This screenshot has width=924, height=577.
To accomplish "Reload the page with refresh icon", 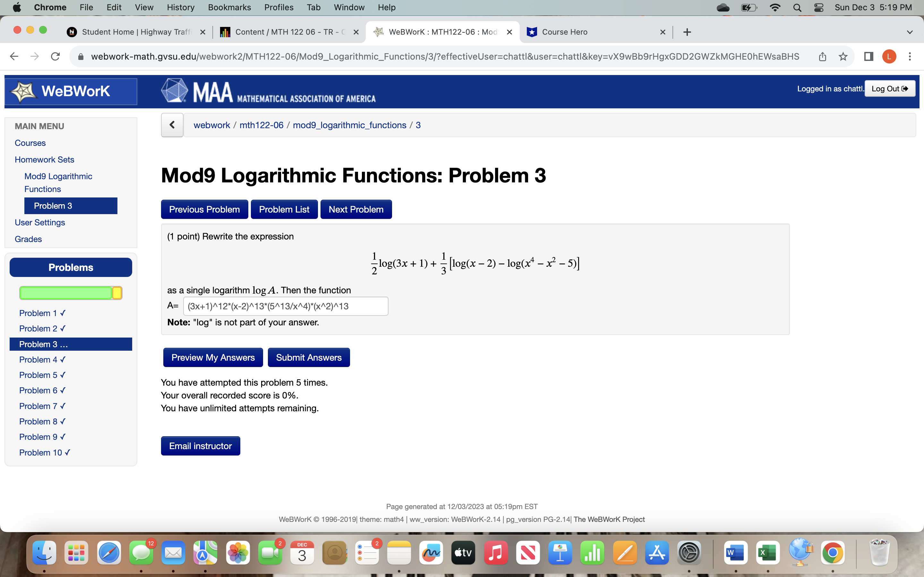I will point(56,56).
